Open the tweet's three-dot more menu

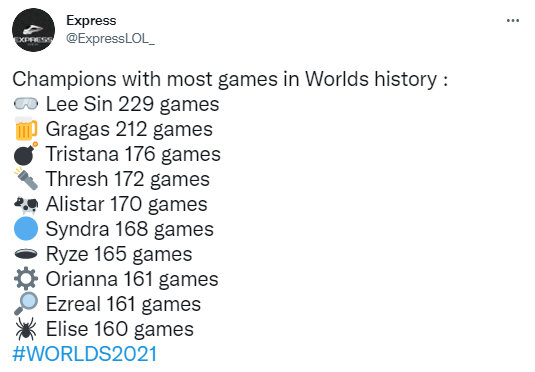(513, 21)
